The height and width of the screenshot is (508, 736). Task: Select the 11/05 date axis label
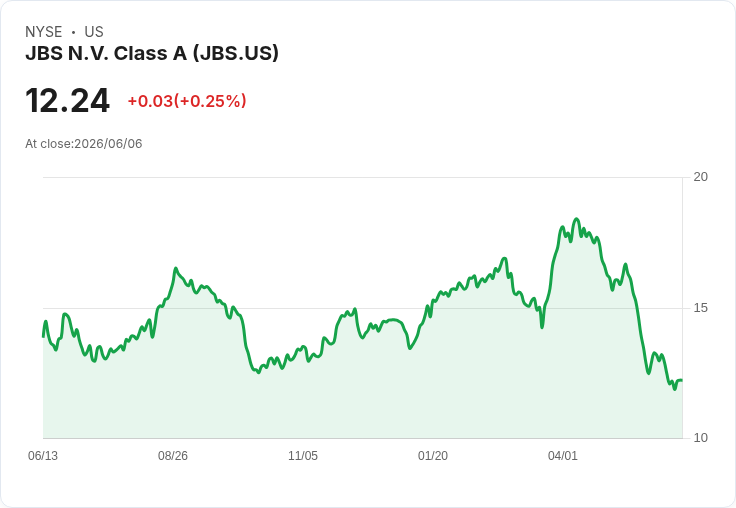coord(303,455)
